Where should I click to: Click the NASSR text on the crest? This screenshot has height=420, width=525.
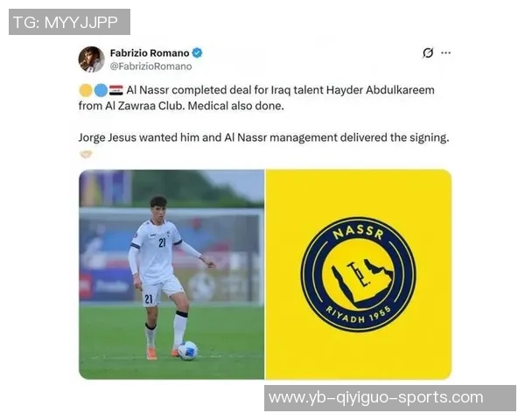(358, 232)
